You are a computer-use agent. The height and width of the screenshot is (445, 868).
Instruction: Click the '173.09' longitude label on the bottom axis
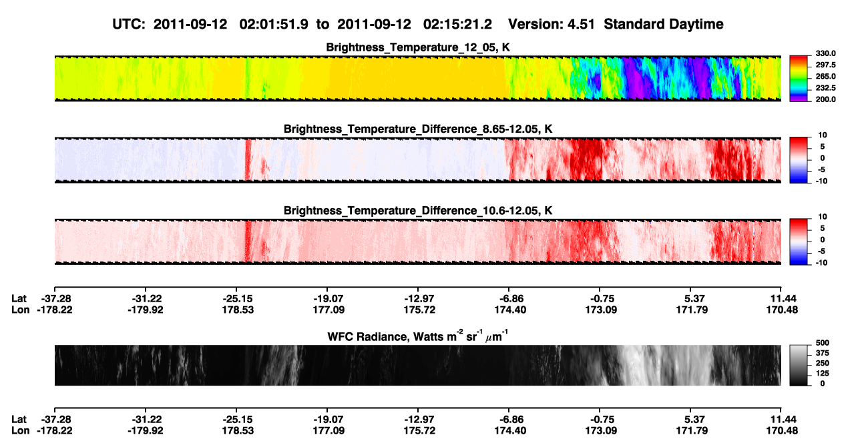[600, 431]
